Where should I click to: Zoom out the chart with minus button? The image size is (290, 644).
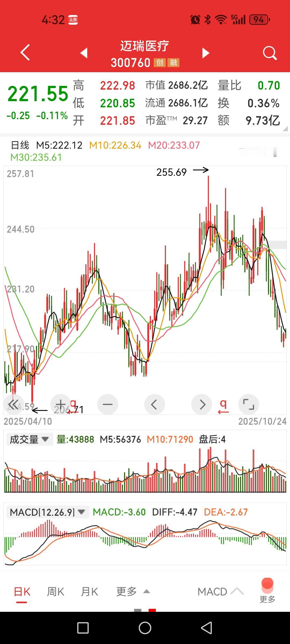click(x=108, y=404)
